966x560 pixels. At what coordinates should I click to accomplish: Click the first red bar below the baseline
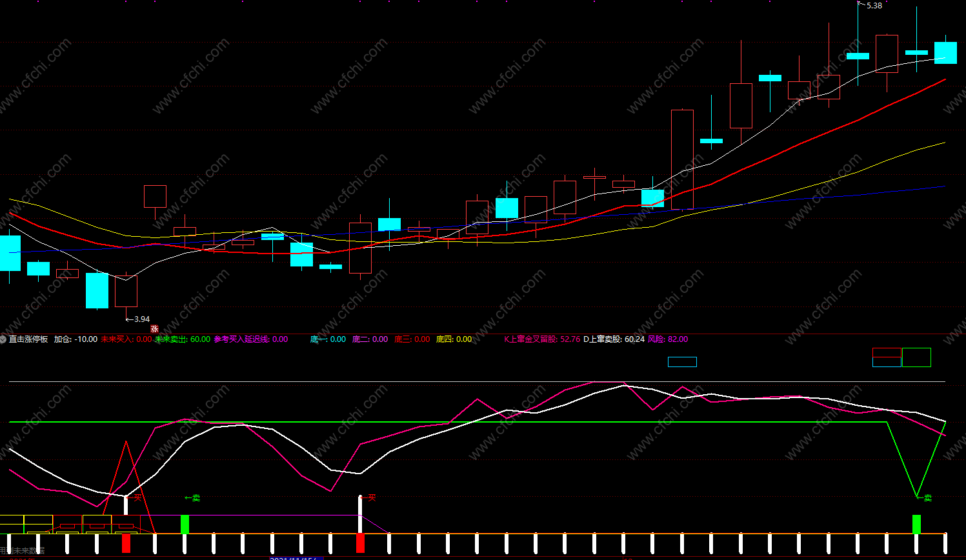126,543
